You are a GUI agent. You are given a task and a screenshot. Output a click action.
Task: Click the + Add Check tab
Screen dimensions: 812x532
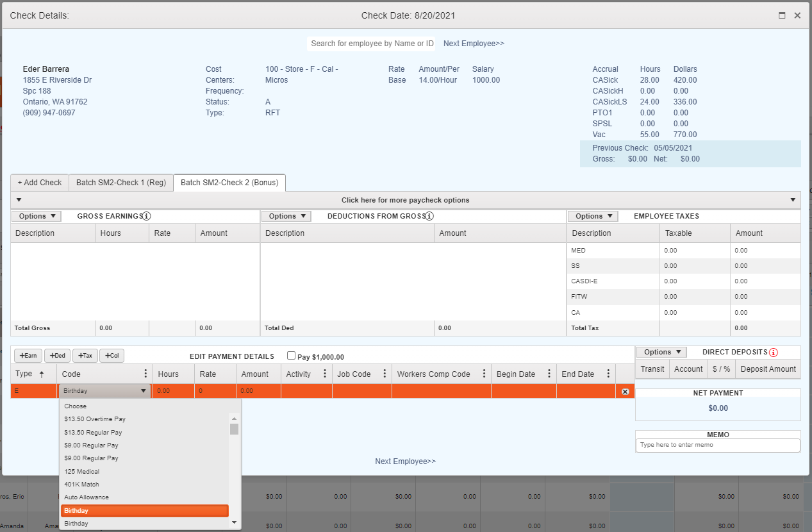(x=40, y=183)
